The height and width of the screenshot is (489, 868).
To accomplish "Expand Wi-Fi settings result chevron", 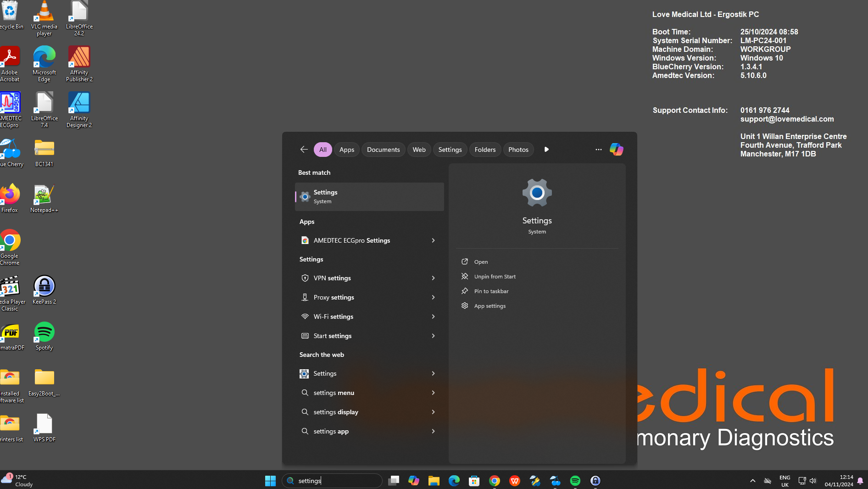I will [x=433, y=317].
